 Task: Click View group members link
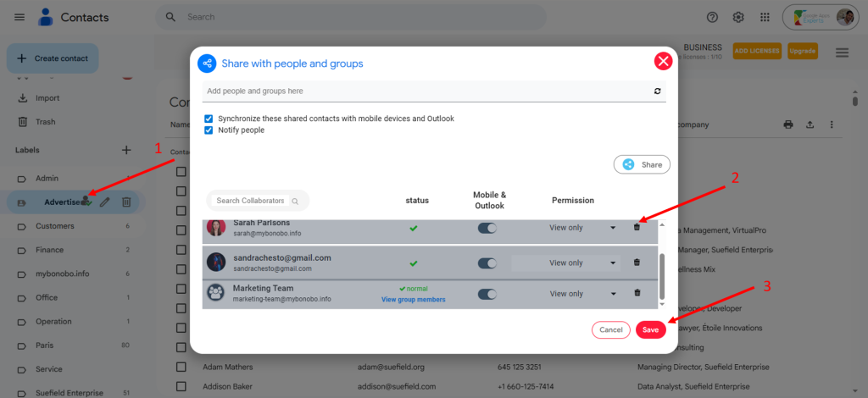point(414,300)
